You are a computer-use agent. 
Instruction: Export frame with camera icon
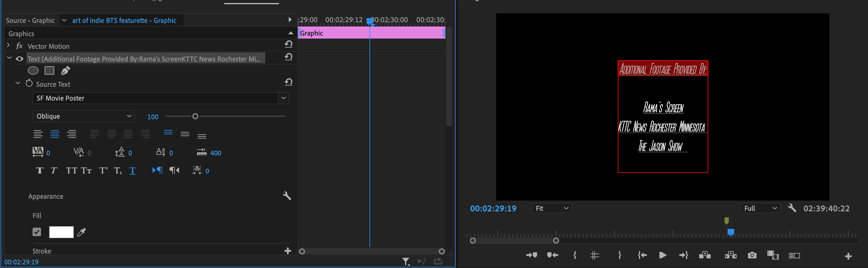752,256
